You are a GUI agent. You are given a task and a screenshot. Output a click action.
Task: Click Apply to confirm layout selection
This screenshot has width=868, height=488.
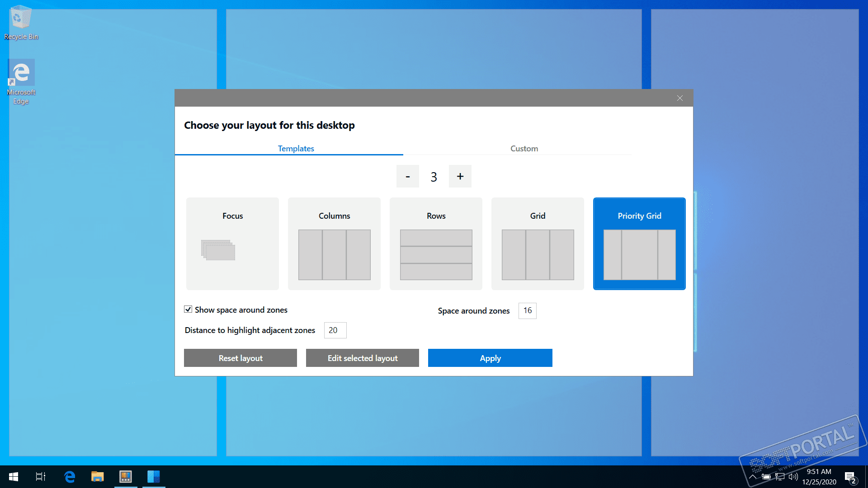[490, 357]
